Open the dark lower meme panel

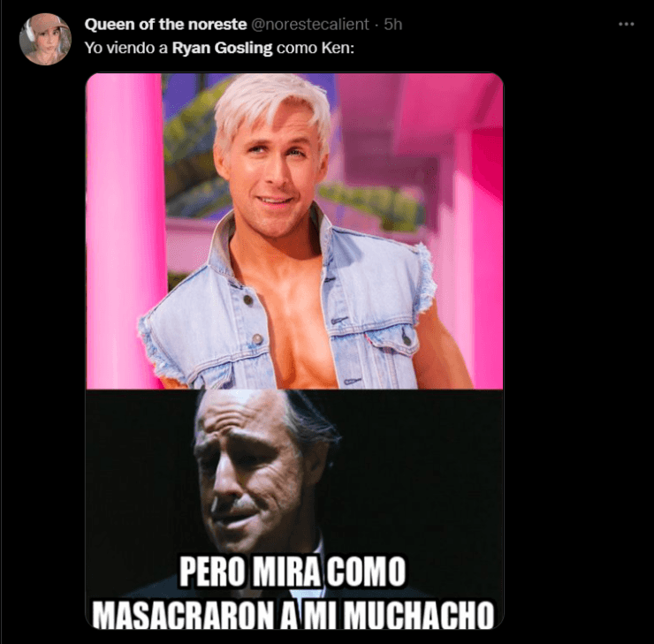[294, 510]
